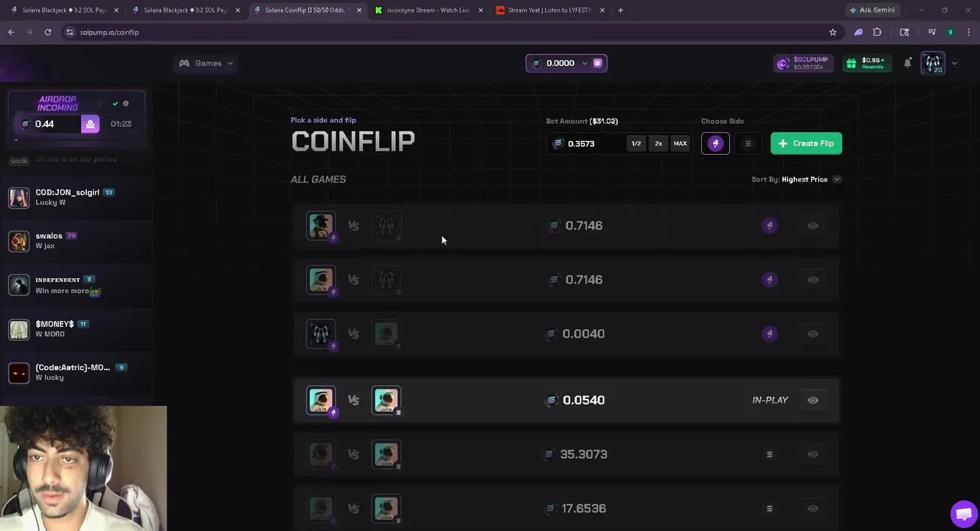
Task: Open the user profile avatar at top right
Action: pos(933,63)
